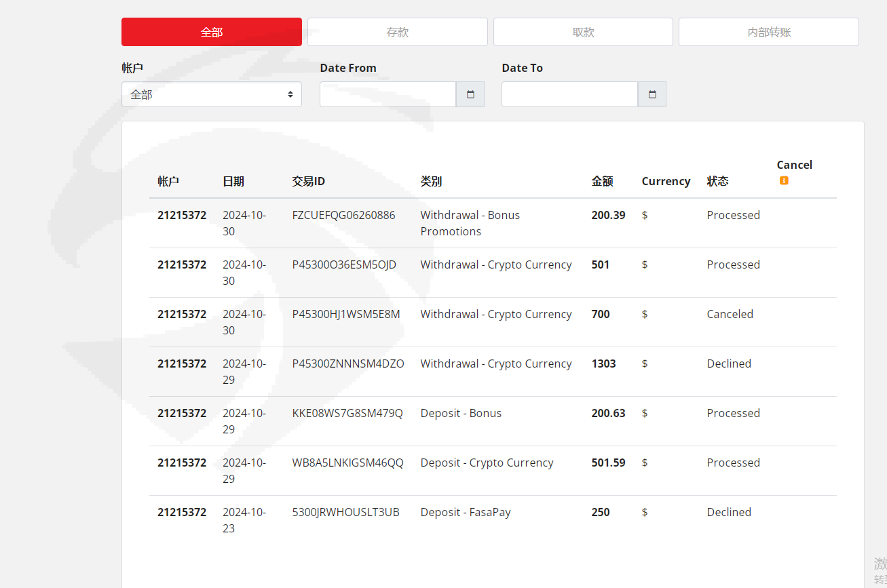Viewport: 887px width, 588px height.
Task: Click transaction ID WB8A5LNKIGSM46QQ
Action: [347, 463]
